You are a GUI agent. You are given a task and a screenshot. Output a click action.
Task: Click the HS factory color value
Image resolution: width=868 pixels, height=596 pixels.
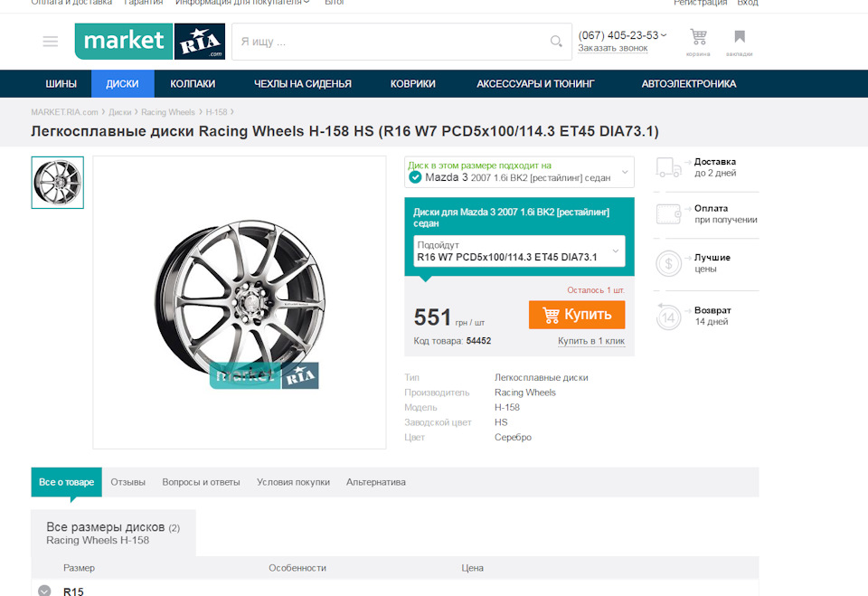[500, 422]
